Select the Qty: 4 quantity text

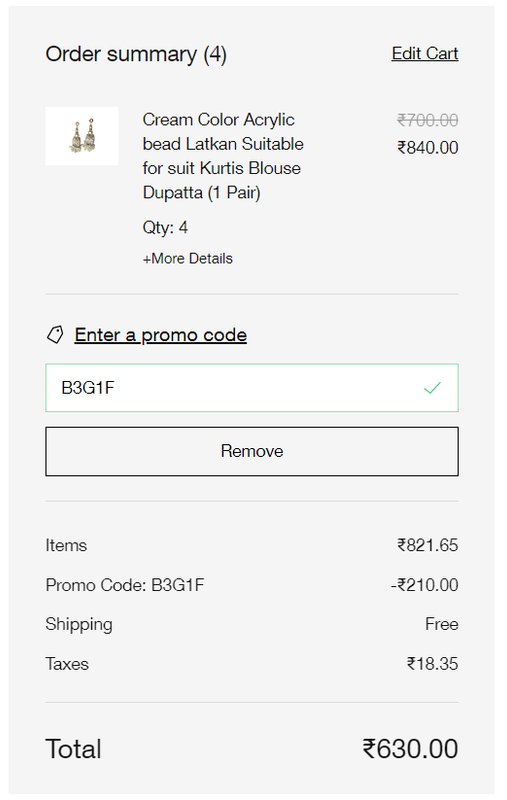point(165,227)
